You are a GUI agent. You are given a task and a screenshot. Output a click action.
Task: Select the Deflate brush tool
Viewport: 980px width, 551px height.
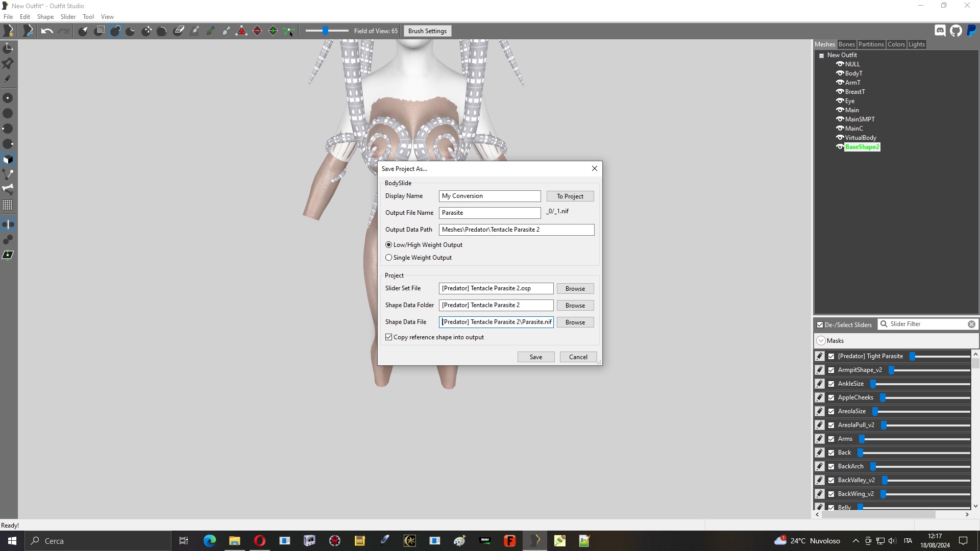click(131, 31)
